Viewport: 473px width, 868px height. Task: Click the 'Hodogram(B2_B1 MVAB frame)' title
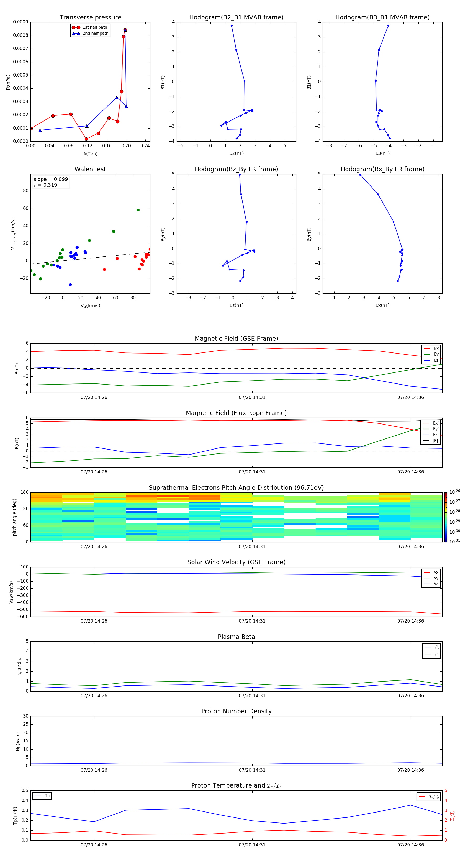pos(236,18)
